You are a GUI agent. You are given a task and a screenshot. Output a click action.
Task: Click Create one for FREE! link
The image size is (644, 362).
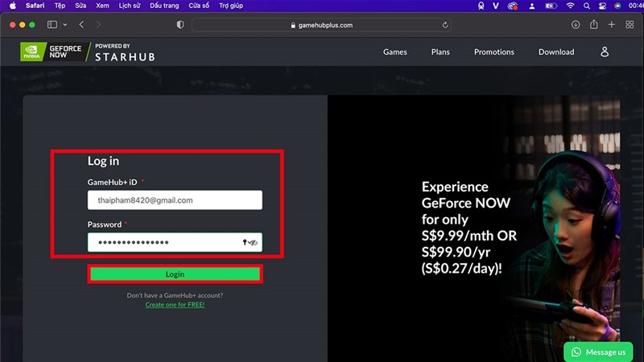pos(175,305)
